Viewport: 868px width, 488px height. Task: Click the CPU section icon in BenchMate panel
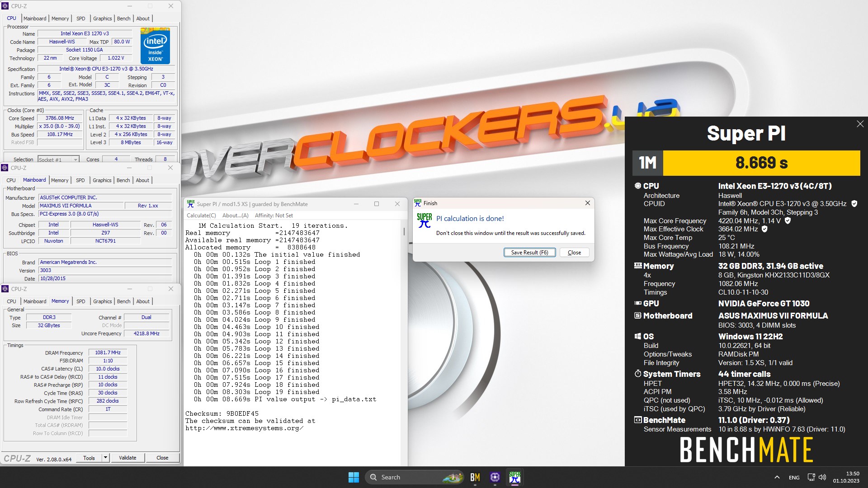(637, 186)
